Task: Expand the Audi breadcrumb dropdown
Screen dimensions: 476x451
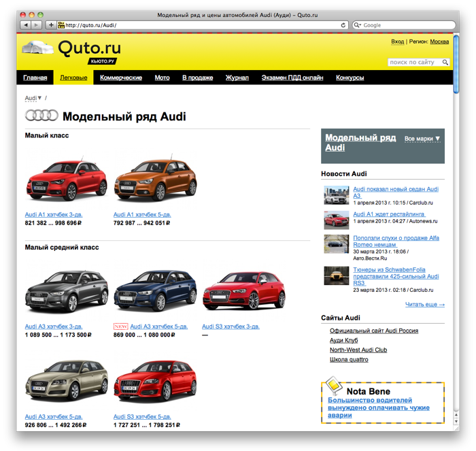Action: [x=33, y=98]
